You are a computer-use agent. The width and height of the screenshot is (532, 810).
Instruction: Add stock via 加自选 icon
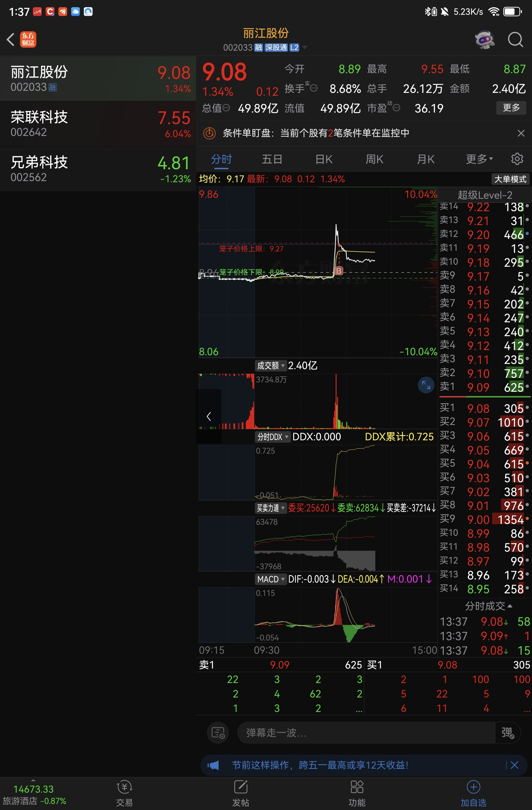[x=473, y=793]
